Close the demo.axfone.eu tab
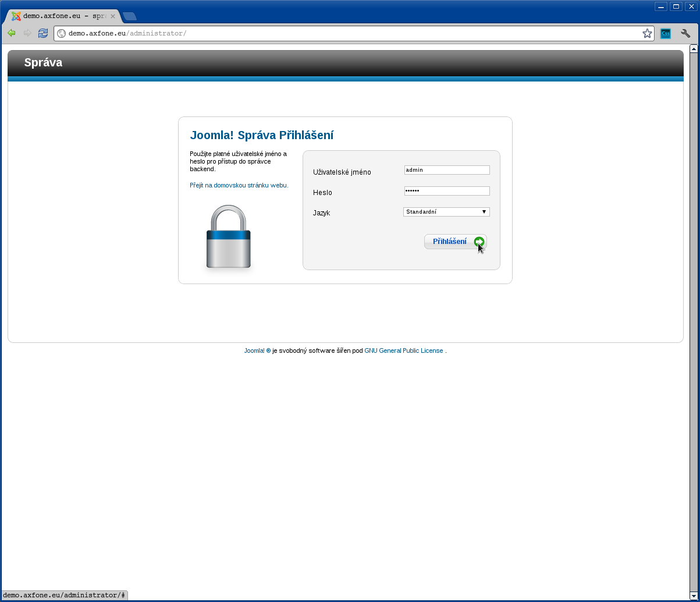Image resolution: width=700 pixels, height=602 pixels. point(113,16)
